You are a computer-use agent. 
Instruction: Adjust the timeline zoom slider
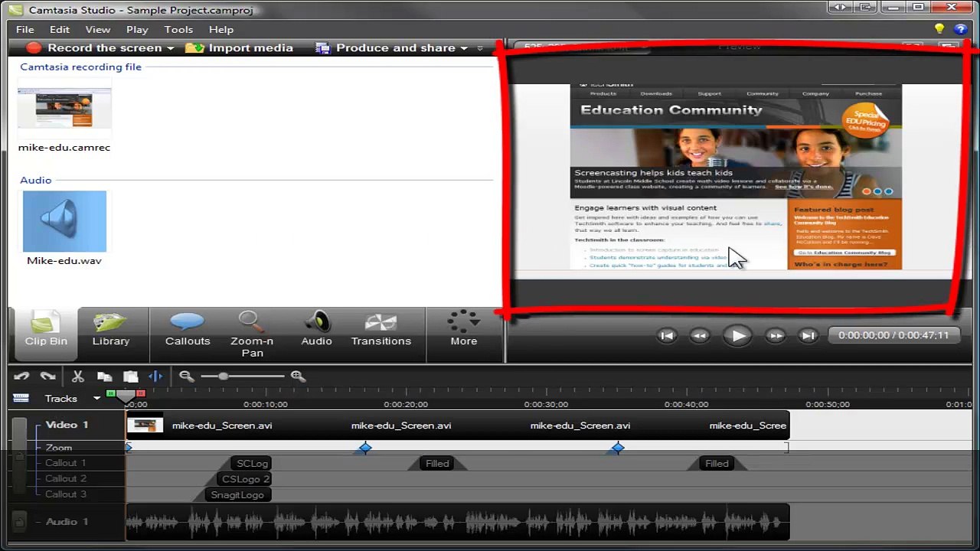pos(223,377)
